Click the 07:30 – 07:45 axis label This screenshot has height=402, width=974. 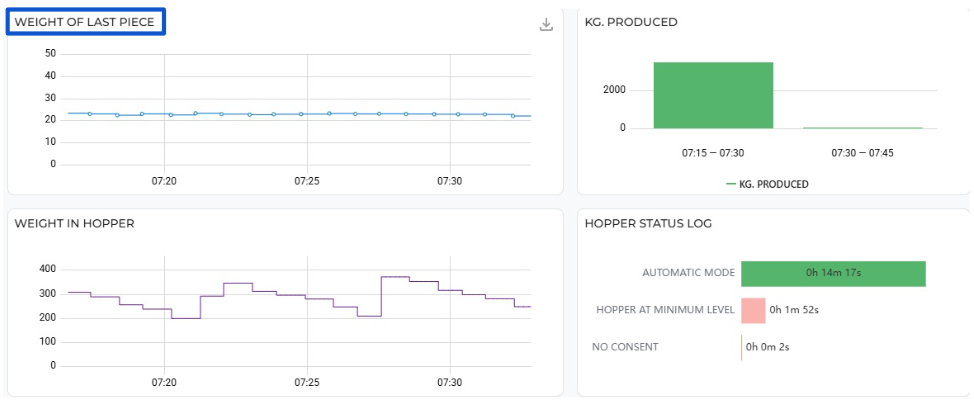(x=863, y=153)
